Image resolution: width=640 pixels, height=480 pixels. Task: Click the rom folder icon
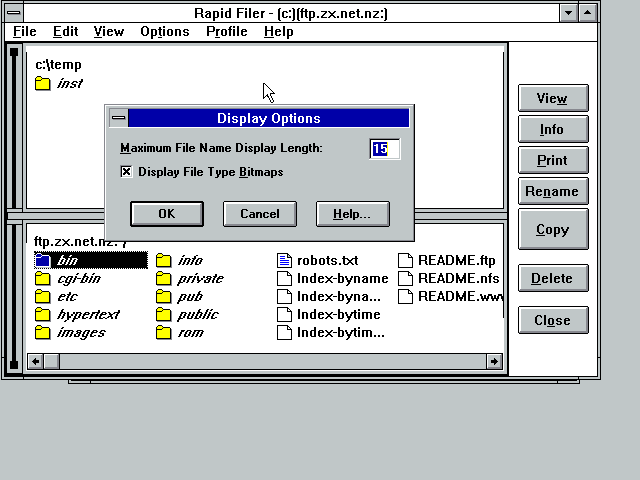[164, 333]
